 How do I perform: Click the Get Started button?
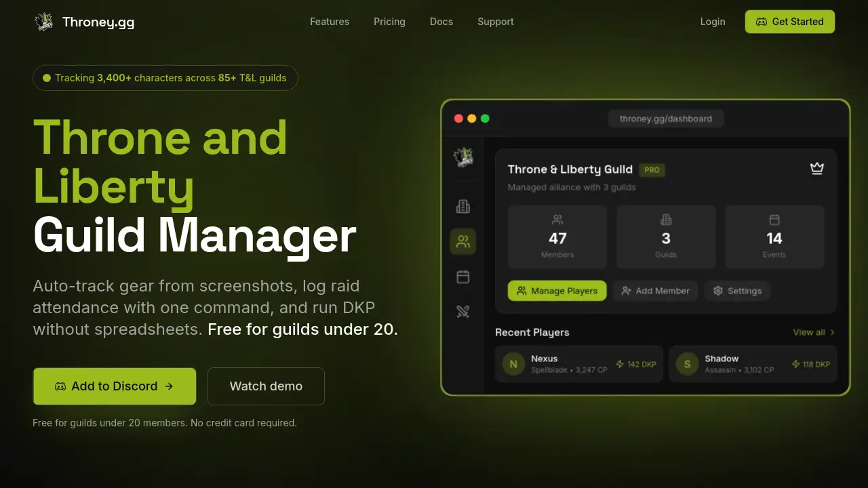tap(790, 22)
